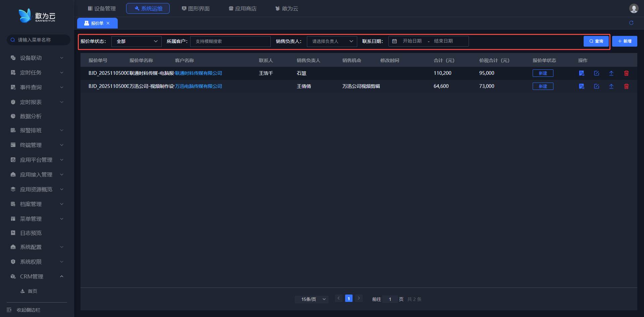Click upload icon for the 64,600 row
The image size is (644, 317).
click(611, 86)
